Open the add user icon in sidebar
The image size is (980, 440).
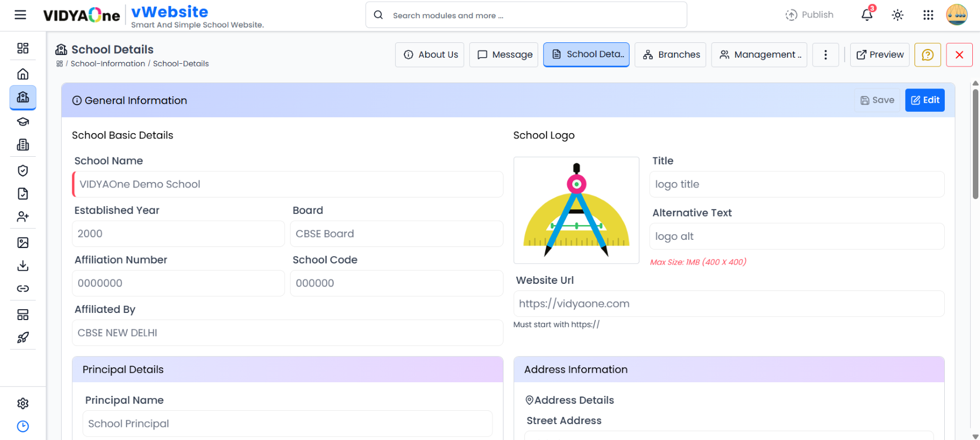pos(23,217)
